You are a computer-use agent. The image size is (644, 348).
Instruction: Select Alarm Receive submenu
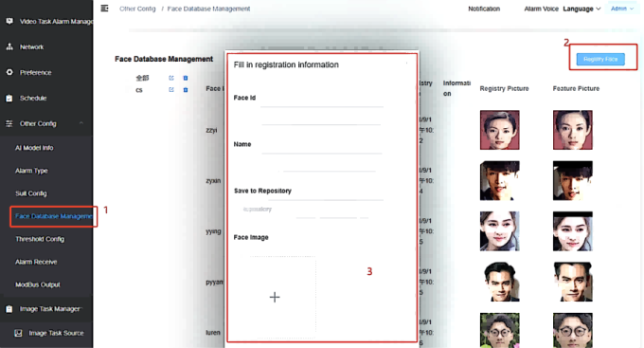[36, 262]
